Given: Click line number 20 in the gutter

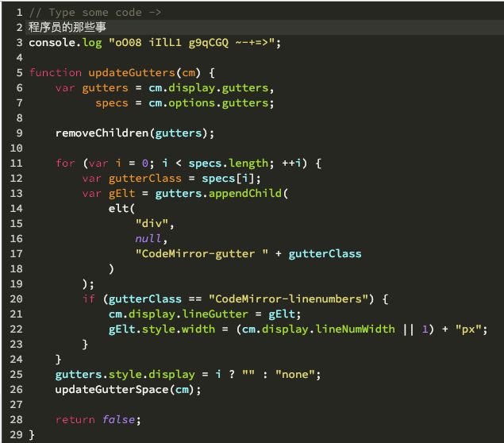Looking at the screenshot, I should pyautogui.click(x=17, y=299).
